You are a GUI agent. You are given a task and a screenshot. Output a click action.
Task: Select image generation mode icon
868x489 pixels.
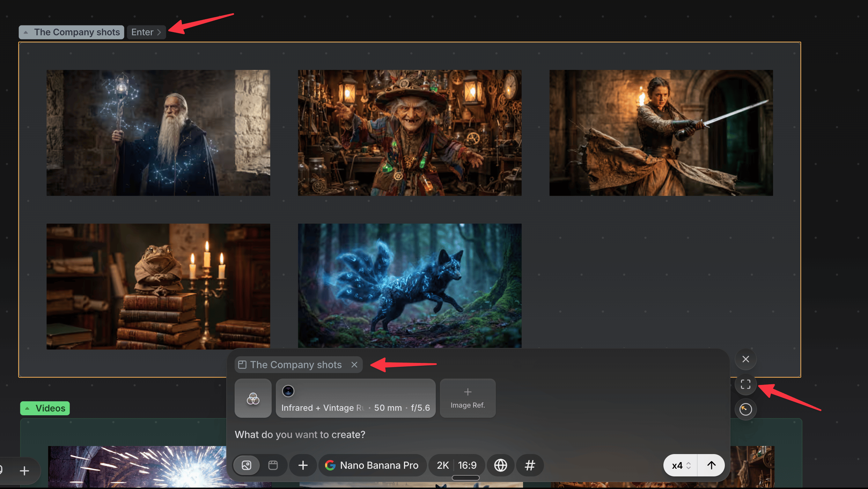[x=247, y=465]
